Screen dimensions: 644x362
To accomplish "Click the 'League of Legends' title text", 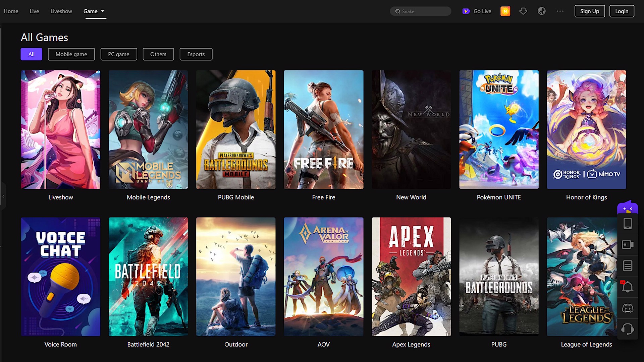I will pyautogui.click(x=586, y=345).
